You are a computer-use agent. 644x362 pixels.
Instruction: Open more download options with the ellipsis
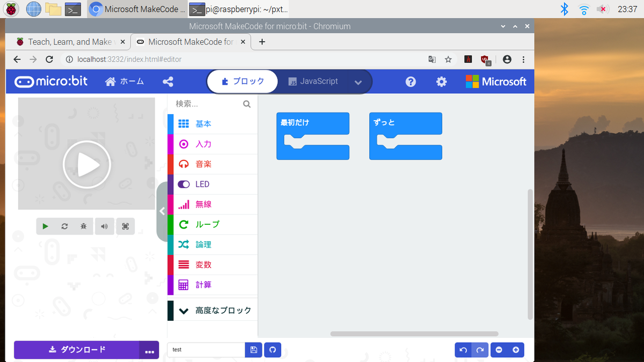pos(150,350)
